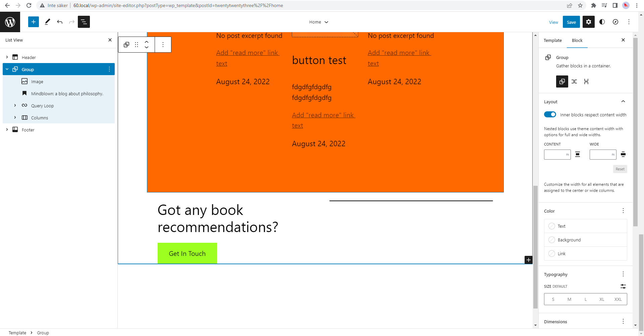
Task: Select the Group variation icon
Action: (x=562, y=81)
